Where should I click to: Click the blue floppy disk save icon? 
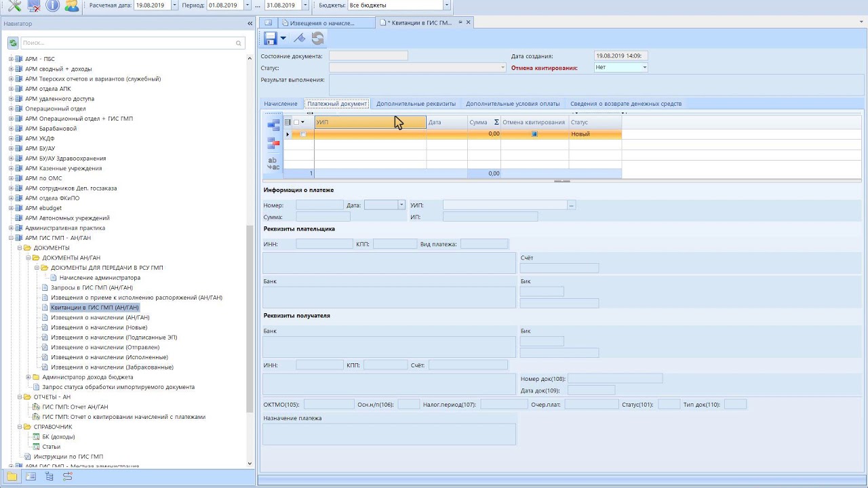271,39
